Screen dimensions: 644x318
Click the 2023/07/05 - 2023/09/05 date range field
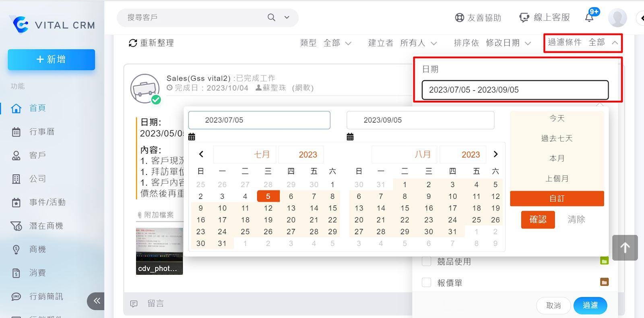coord(515,90)
